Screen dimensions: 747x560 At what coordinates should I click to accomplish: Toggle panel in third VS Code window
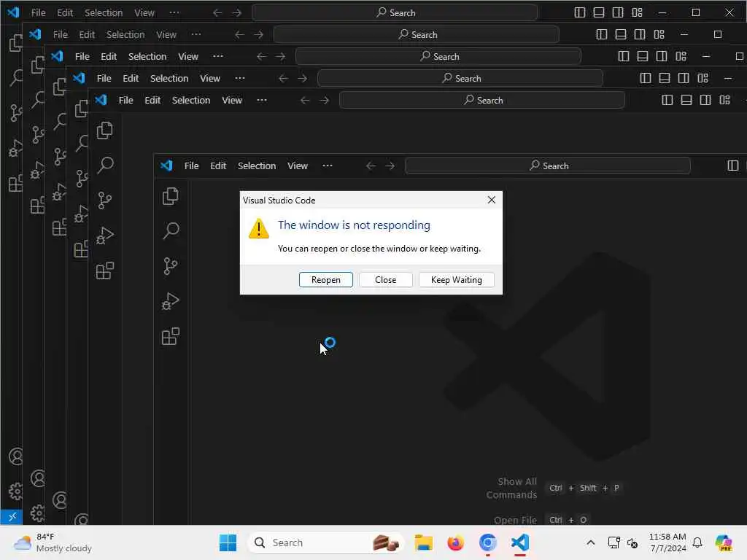tap(665, 78)
